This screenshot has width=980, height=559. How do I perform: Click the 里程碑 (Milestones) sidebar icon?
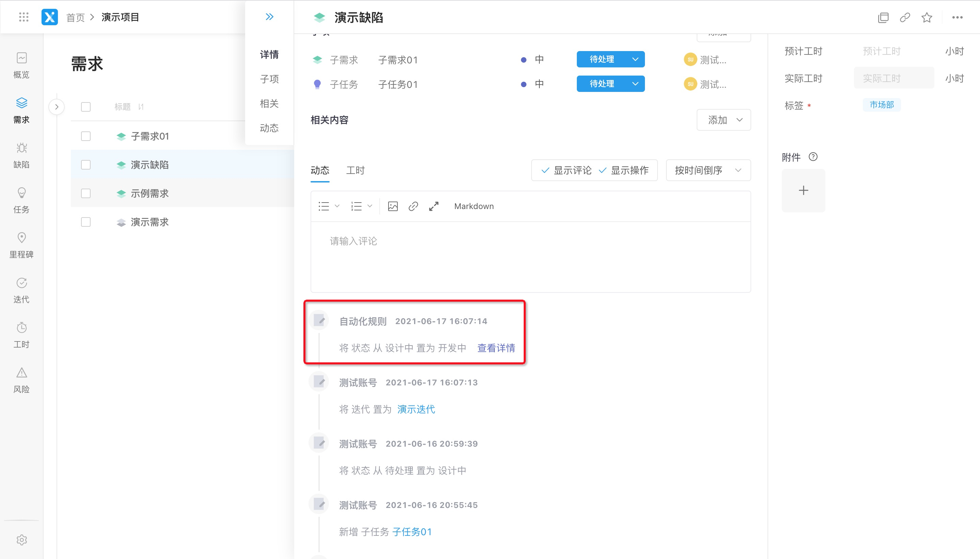[22, 245]
